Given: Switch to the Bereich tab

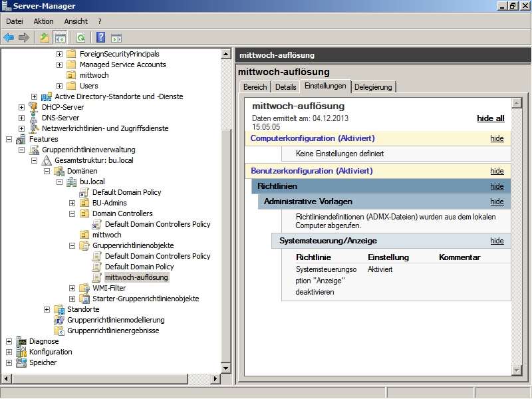Looking at the screenshot, I should coord(255,87).
